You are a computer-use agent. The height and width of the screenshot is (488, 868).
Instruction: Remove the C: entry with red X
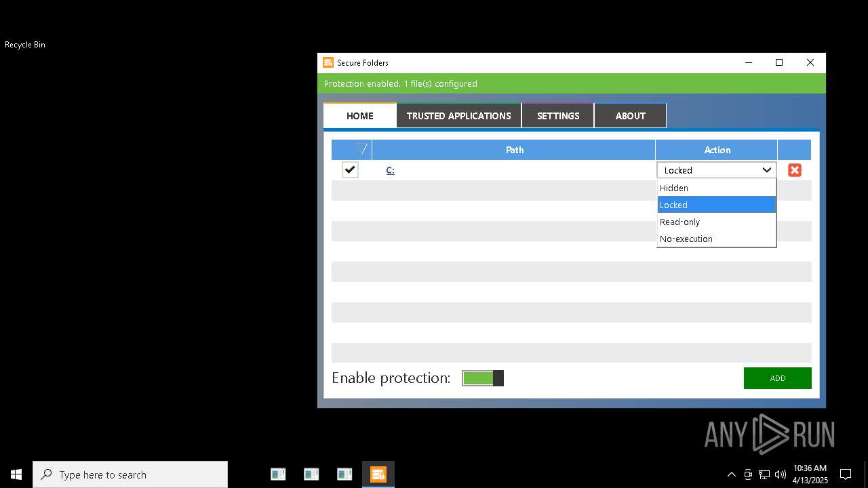(x=794, y=170)
